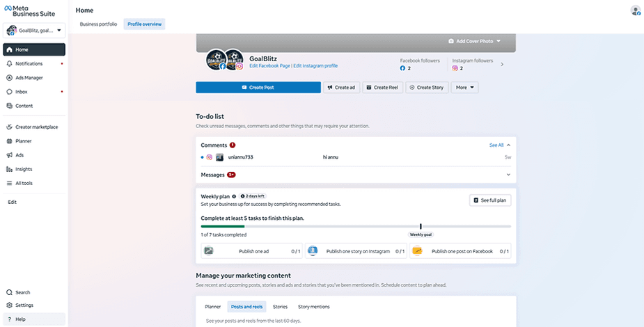Click the uniannu733 user avatar thumbnail

click(220, 157)
